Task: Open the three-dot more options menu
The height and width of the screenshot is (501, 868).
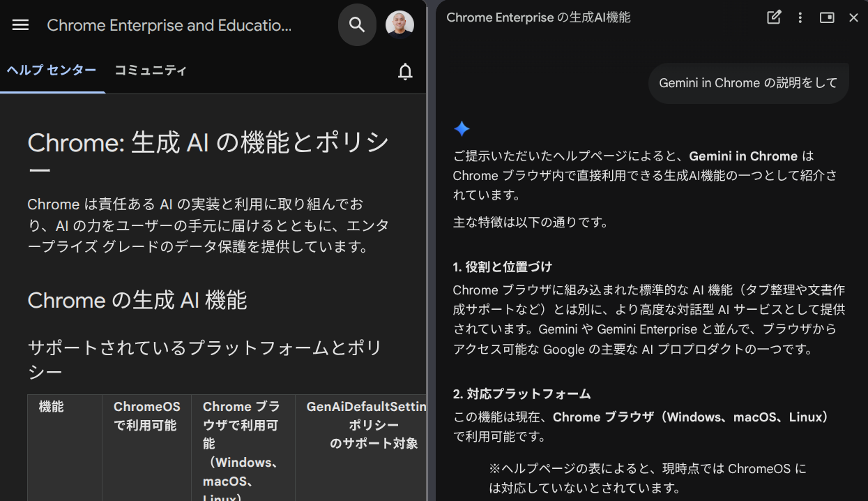Action: point(800,17)
